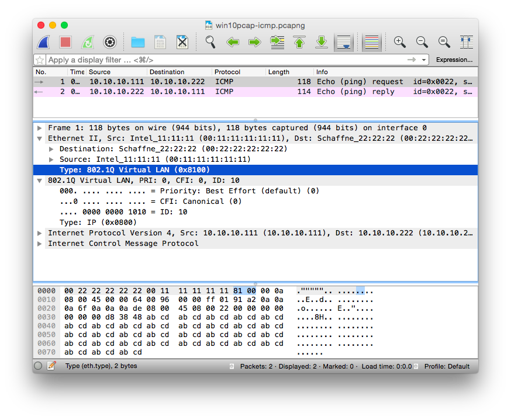
Task: Toggle packet colorizing rules
Action: 372,42
